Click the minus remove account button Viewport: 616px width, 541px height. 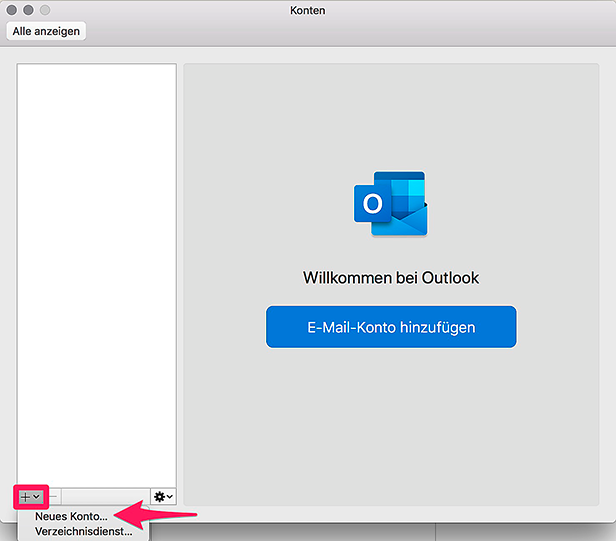tap(54, 497)
